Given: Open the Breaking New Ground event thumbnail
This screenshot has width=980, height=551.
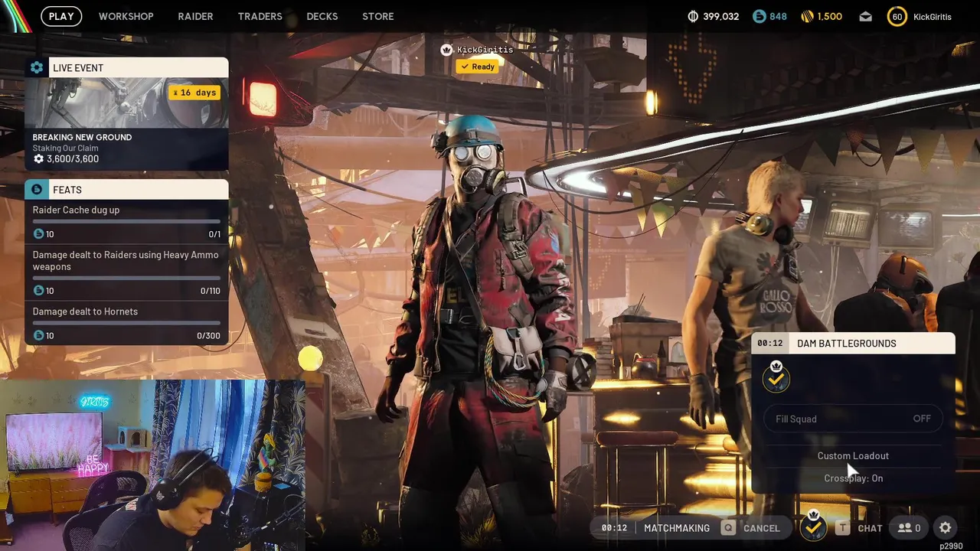Looking at the screenshot, I should point(126,103).
